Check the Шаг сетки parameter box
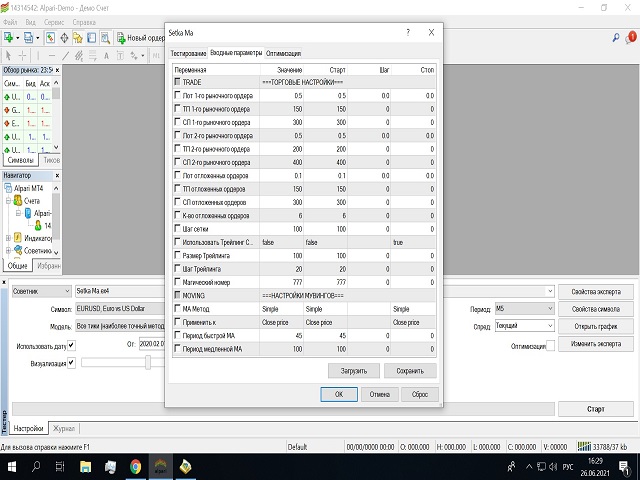 pos(177,229)
